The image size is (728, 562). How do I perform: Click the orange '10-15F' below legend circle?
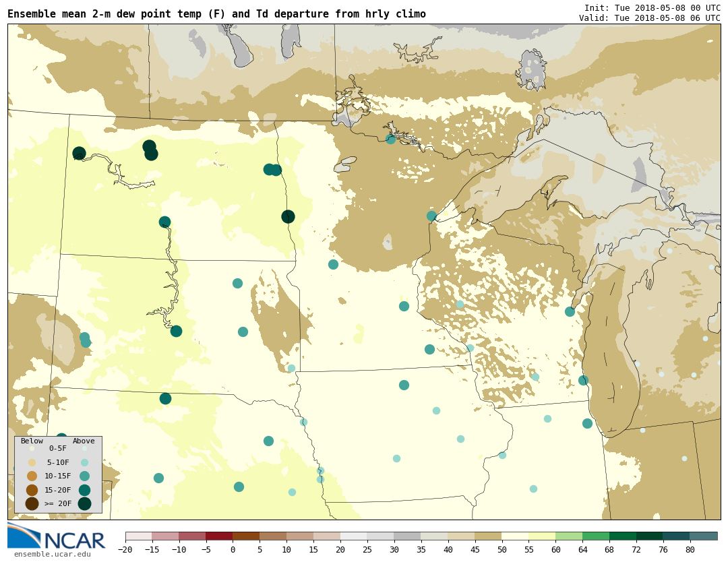(32, 476)
